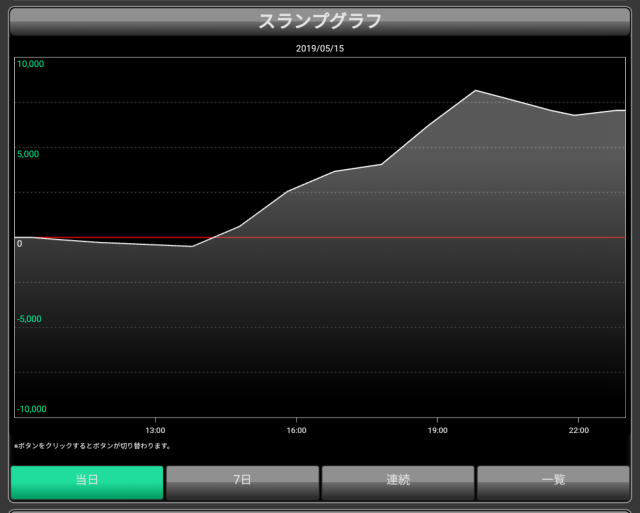Click the 10,000 y-axis label

point(31,65)
